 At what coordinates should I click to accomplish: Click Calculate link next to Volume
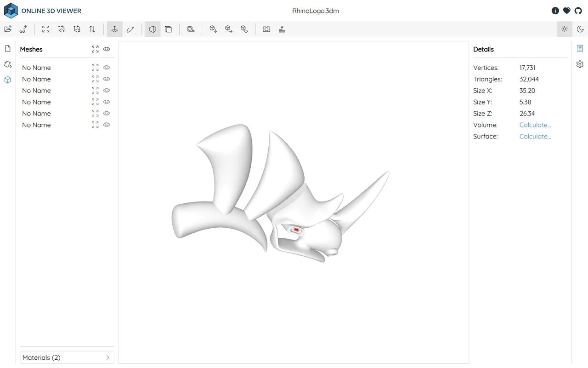(535, 125)
